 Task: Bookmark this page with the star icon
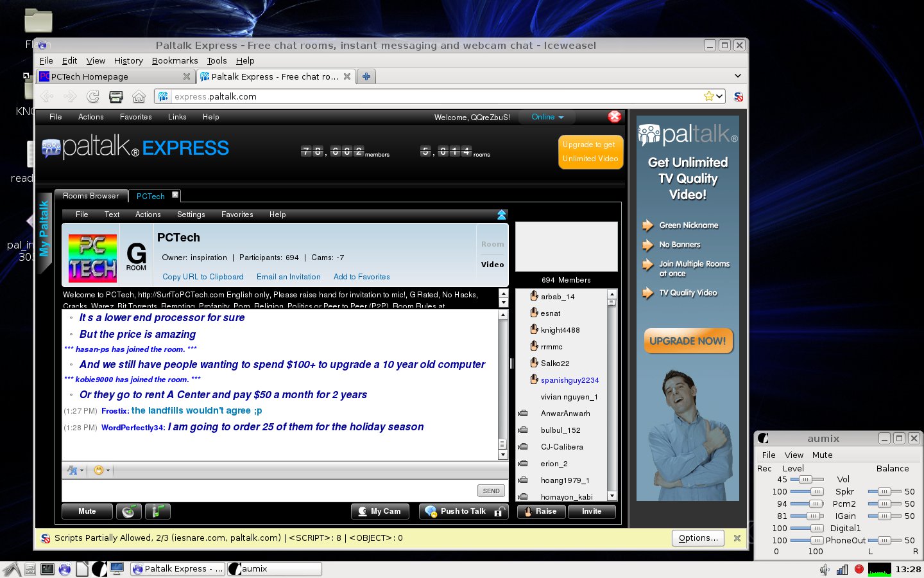(708, 96)
